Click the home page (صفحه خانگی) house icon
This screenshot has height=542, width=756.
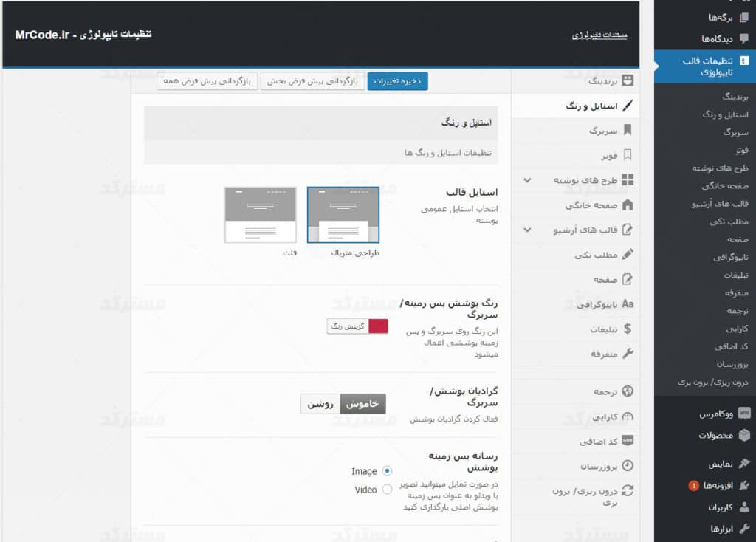coord(628,205)
